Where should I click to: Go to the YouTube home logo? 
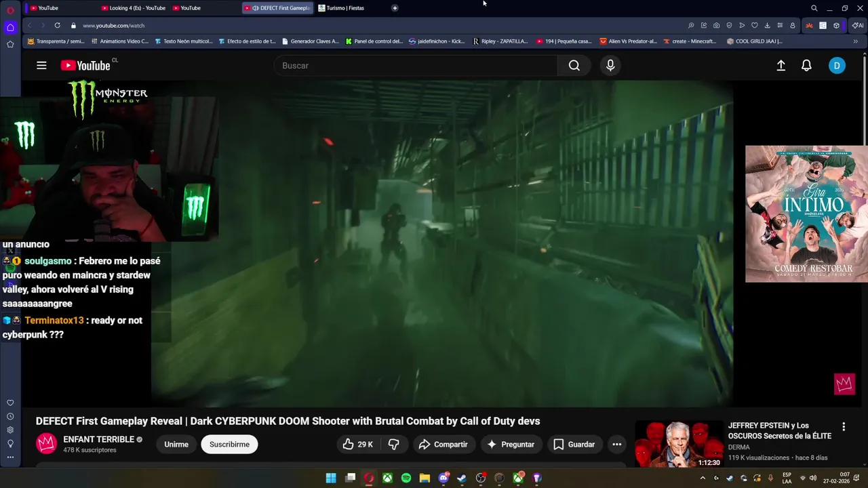[x=85, y=66]
